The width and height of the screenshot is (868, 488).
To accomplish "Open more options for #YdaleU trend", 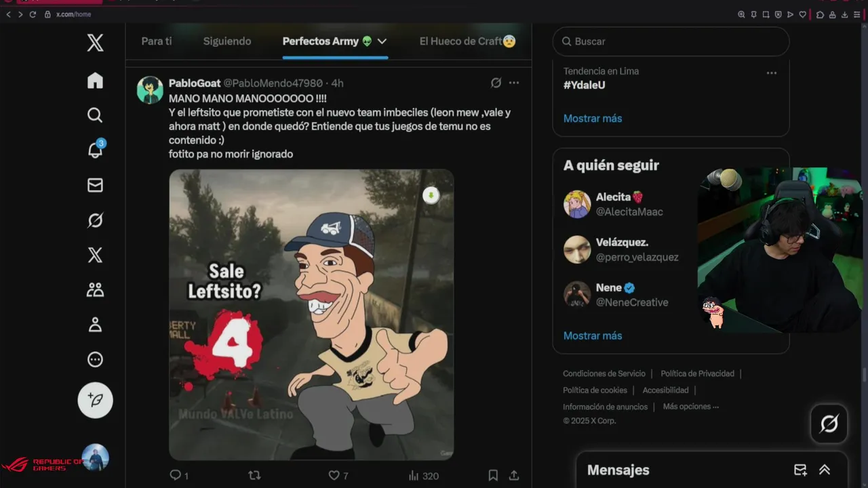I will pyautogui.click(x=772, y=73).
